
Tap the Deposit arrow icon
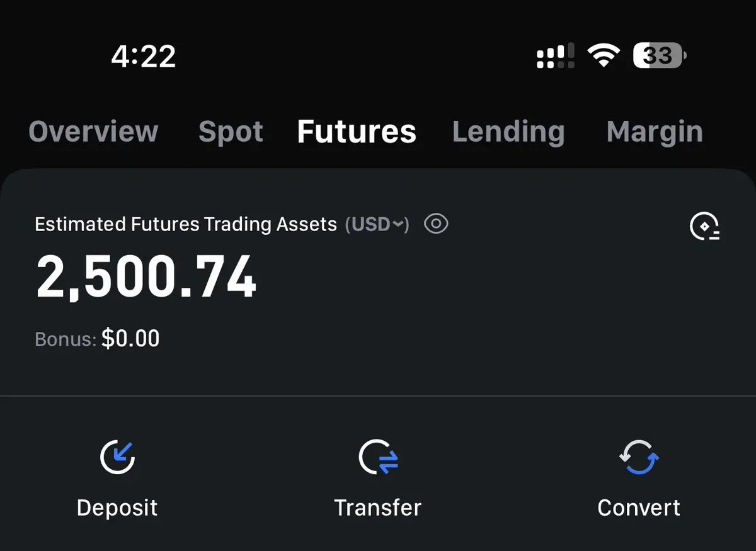tap(117, 457)
